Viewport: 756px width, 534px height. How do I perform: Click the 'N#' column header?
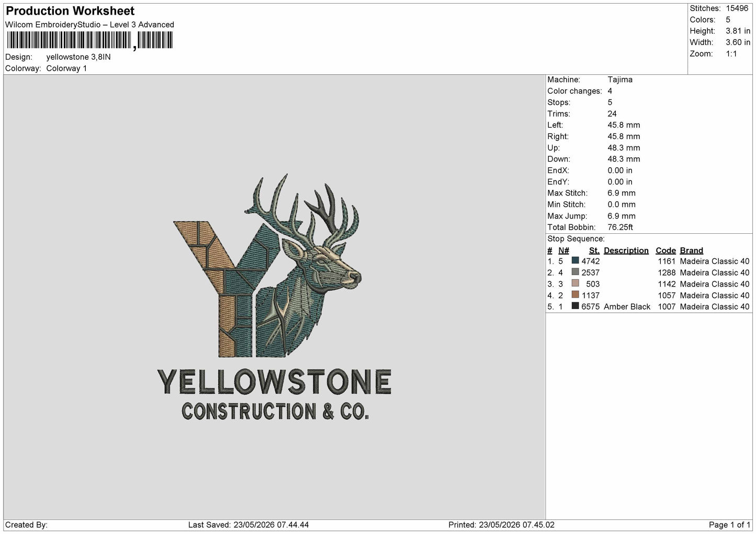tap(563, 251)
